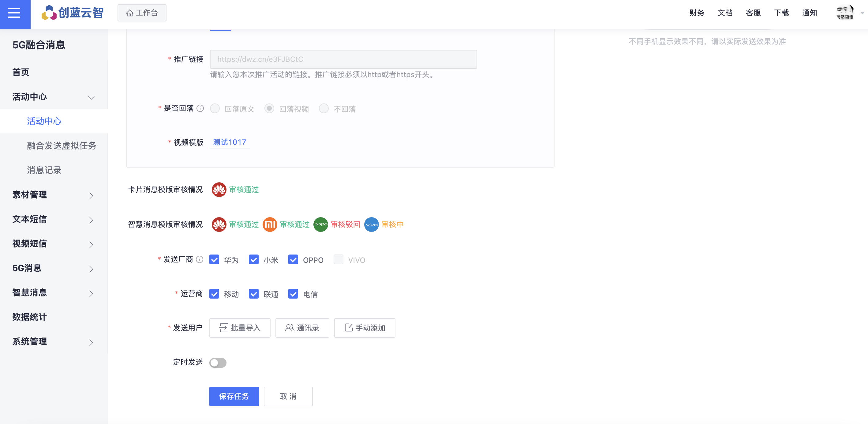Click the vivo logo icon
Image resolution: width=868 pixels, height=424 pixels.
(x=371, y=224)
